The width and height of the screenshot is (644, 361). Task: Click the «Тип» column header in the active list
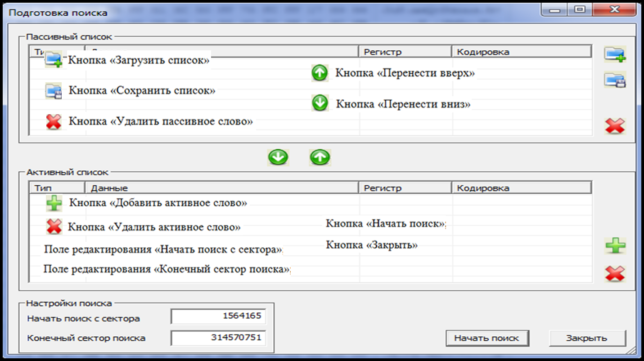(x=57, y=188)
